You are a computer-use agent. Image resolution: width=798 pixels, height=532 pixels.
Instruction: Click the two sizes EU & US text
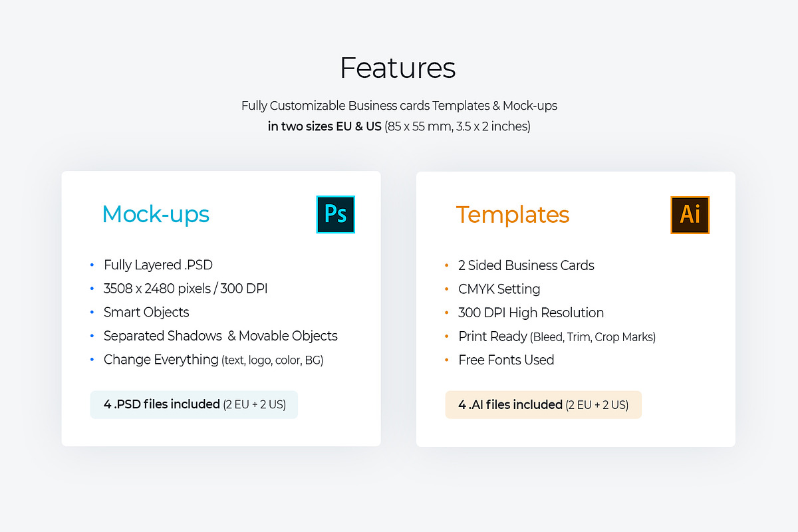coord(399,126)
